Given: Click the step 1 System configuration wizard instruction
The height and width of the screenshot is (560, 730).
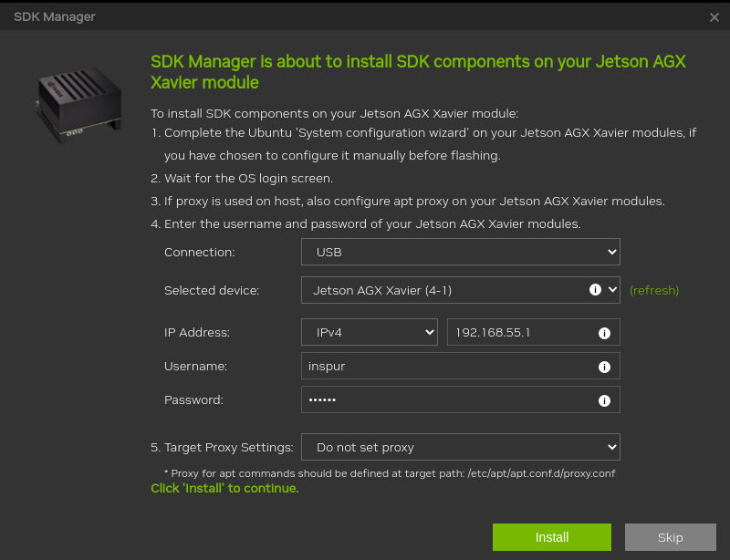Looking at the screenshot, I should (x=423, y=144).
